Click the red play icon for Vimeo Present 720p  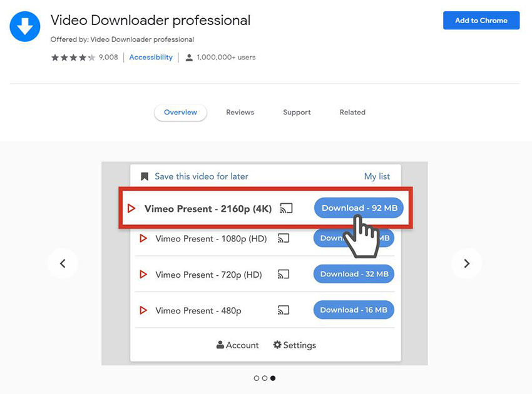click(x=142, y=274)
